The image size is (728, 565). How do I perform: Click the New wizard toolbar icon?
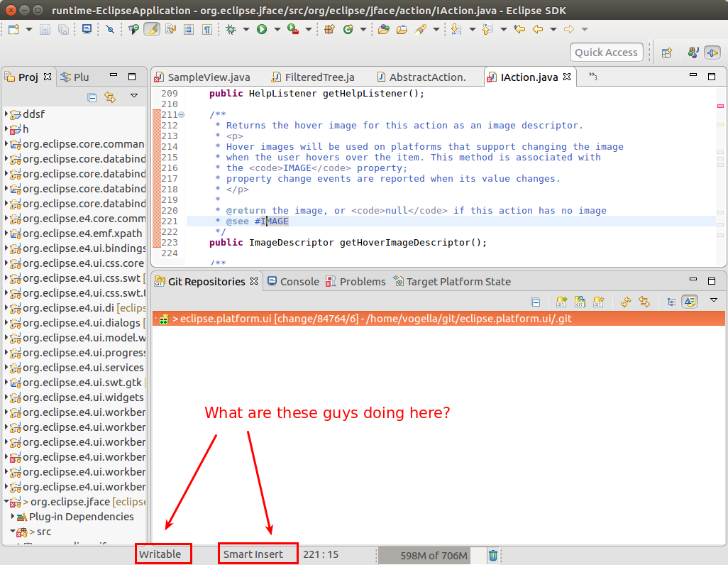pos(14,29)
